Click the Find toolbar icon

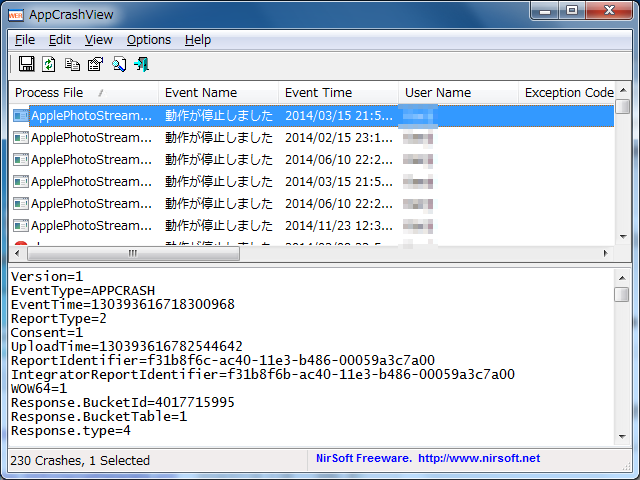tap(119, 64)
